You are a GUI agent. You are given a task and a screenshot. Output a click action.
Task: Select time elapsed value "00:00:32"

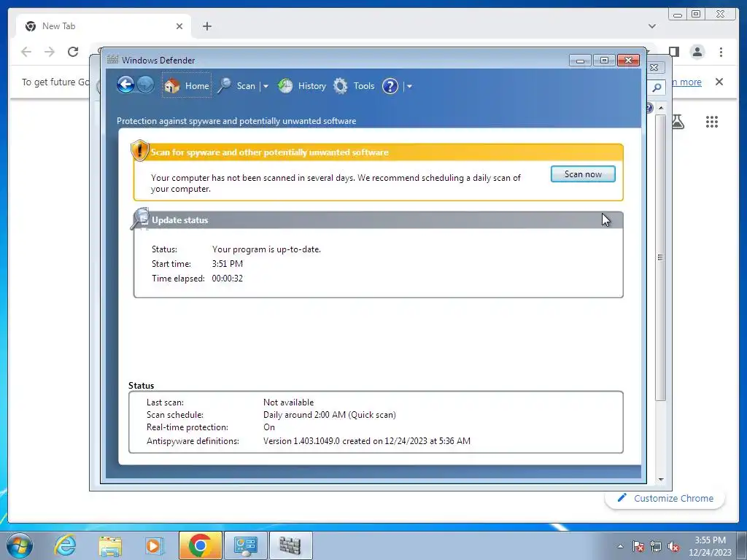point(228,278)
